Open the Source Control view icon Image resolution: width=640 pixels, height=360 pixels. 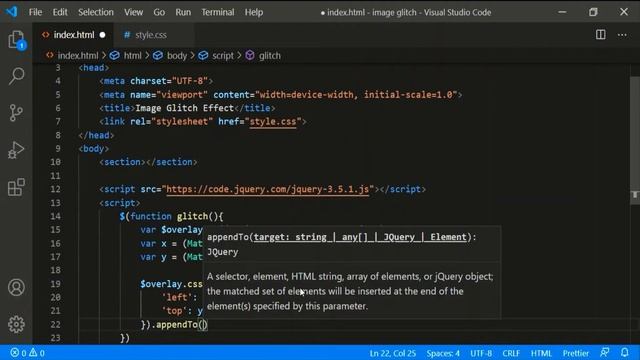(x=16, y=113)
